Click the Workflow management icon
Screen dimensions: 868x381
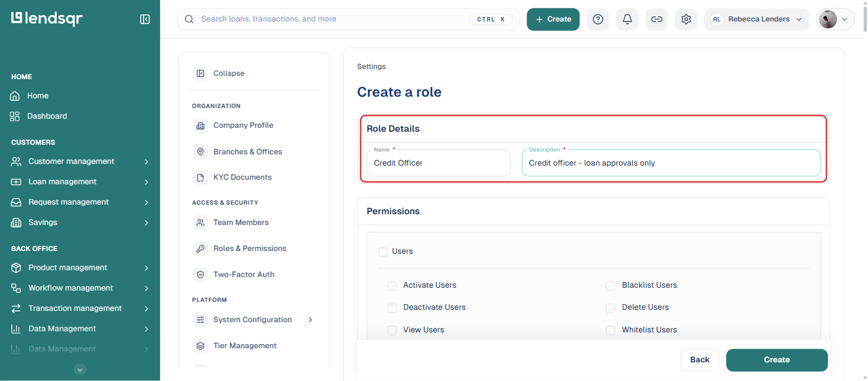pos(16,288)
